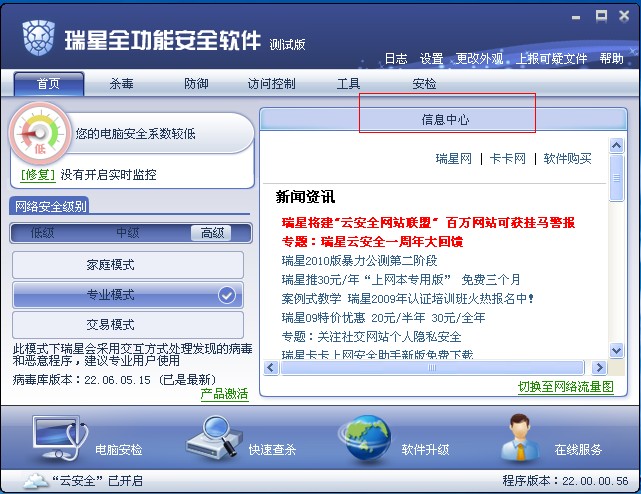Open 专题：关注社交网站个人隐私安全 link
Screen dimensions: 641x494
pyautogui.click(x=371, y=337)
